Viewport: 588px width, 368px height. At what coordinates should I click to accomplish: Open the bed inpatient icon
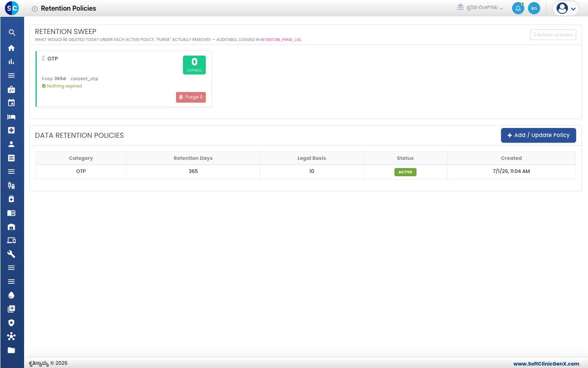pyautogui.click(x=11, y=117)
